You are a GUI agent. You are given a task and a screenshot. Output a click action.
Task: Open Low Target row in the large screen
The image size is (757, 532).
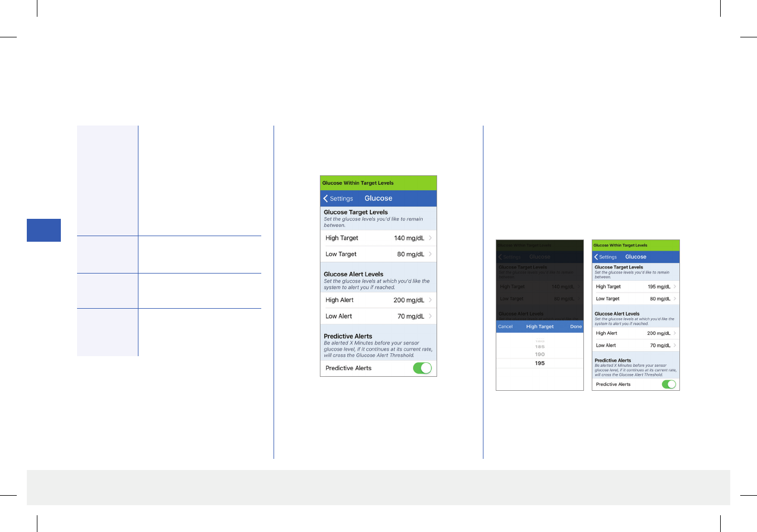pos(378,254)
